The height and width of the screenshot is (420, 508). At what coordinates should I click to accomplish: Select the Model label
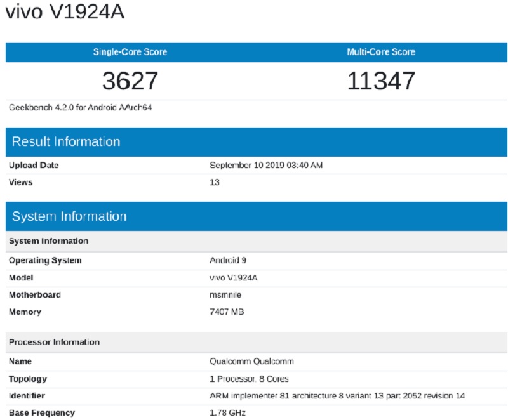pos(21,278)
